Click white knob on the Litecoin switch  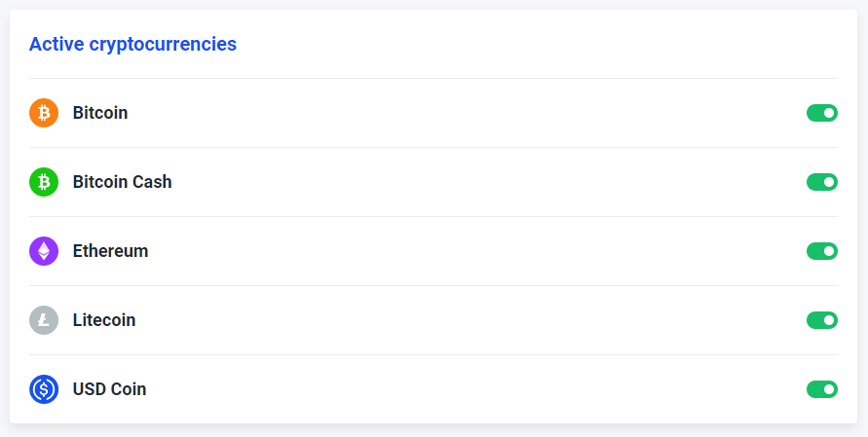pyautogui.click(x=829, y=320)
